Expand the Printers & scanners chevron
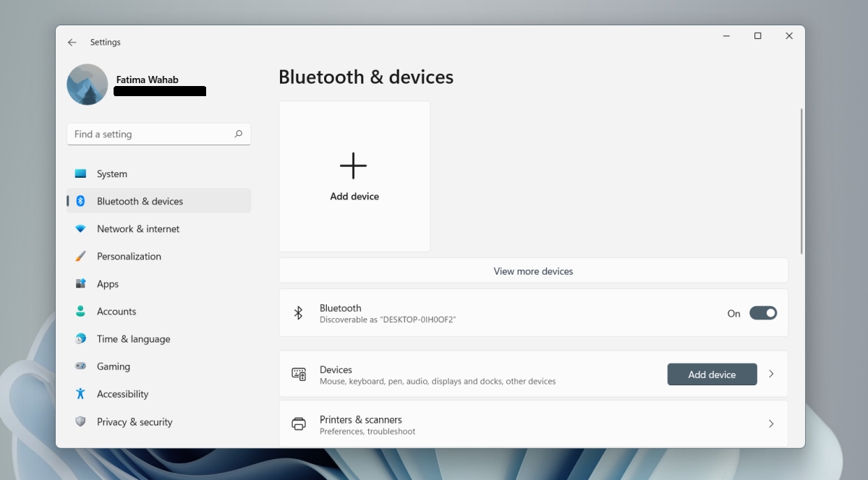The image size is (868, 480). pos(771,424)
